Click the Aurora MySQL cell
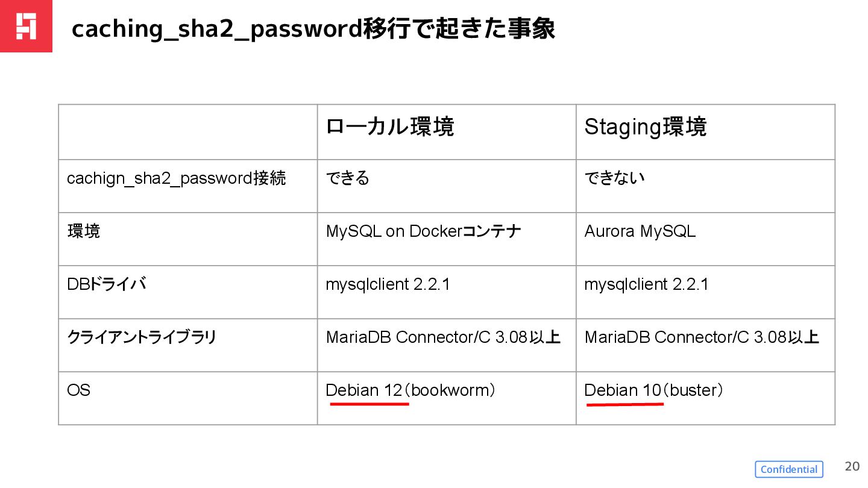The image size is (868, 488). point(640,231)
